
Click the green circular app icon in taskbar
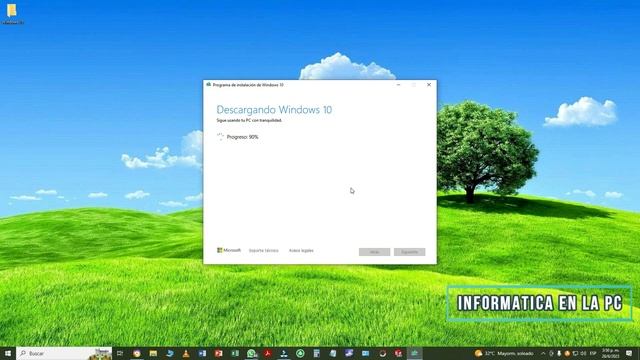tap(300, 353)
